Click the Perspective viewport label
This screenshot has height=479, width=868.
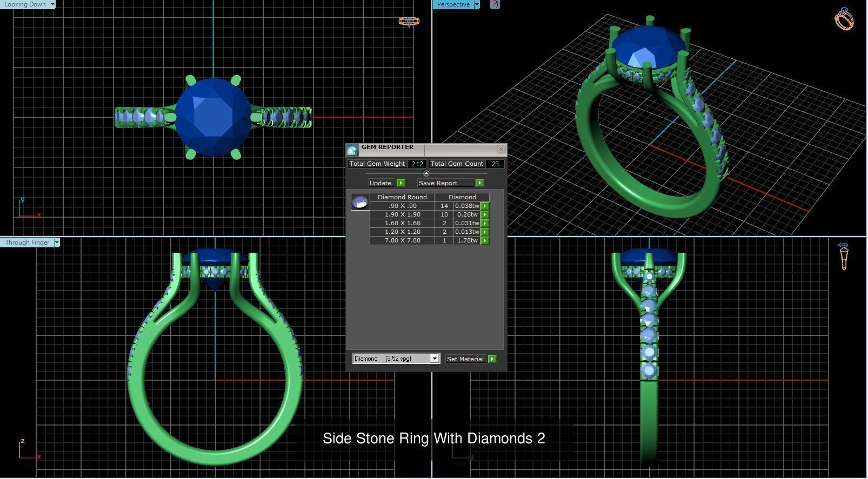coord(453,4)
